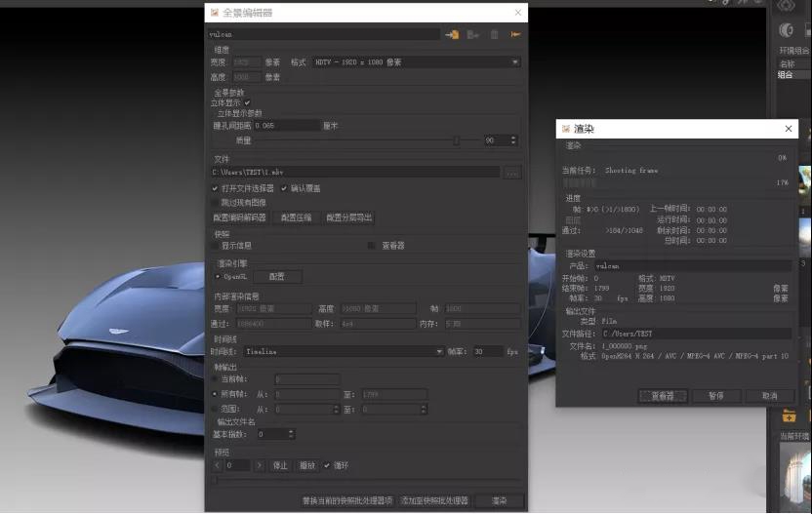Open the 格式 HDTV 1920 x 1080 dropdown
The height and width of the screenshot is (514, 812).
click(416, 62)
